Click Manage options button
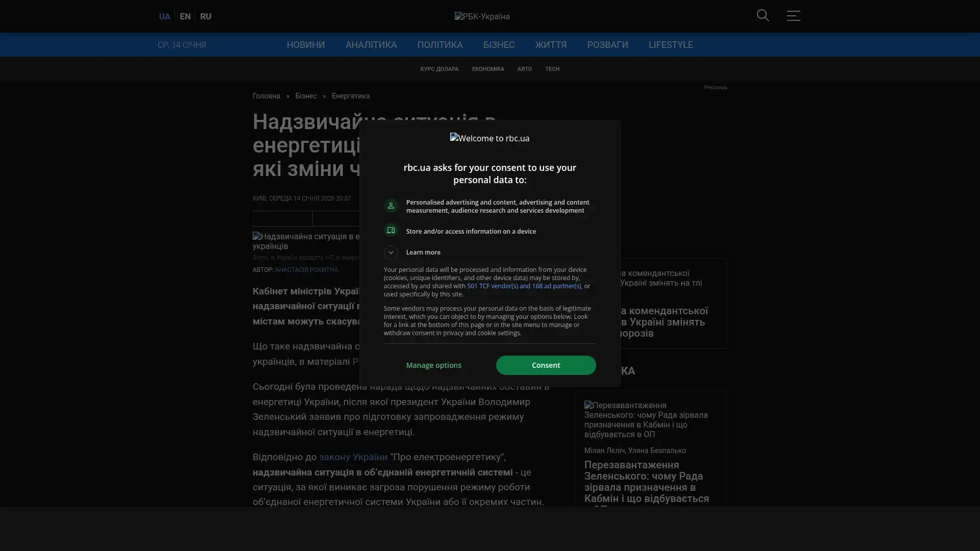The image size is (980, 551). point(433,365)
